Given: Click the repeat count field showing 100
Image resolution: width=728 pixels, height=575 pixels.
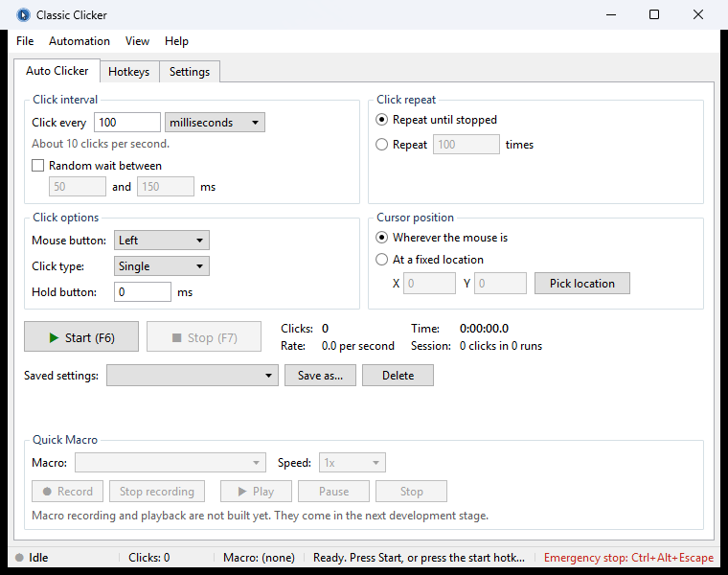Looking at the screenshot, I should click(x=466, y=145).
